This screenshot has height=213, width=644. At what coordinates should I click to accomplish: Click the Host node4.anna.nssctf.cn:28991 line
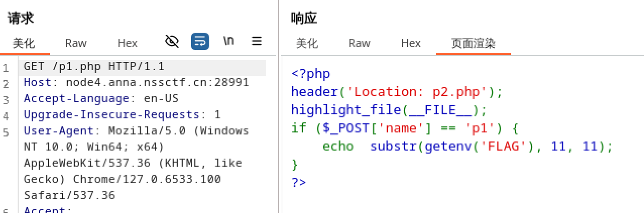pos(136,83)
